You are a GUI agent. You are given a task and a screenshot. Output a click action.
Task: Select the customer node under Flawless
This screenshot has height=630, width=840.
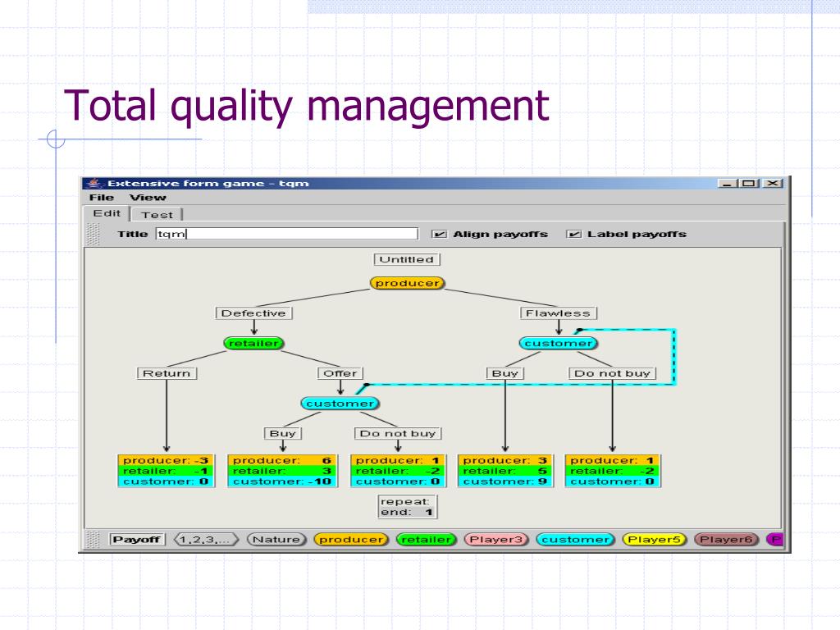point(558,344)
